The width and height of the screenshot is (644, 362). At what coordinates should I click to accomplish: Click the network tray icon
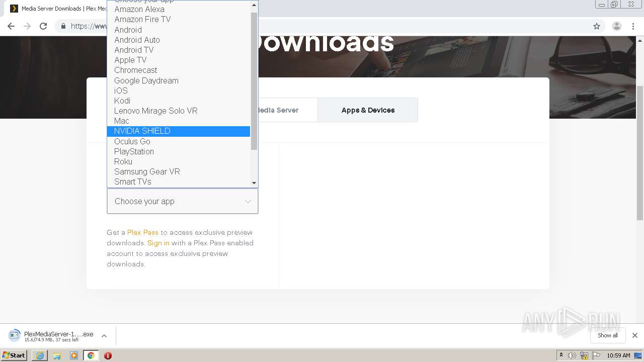pyautogui.click(x=584, y=355)
